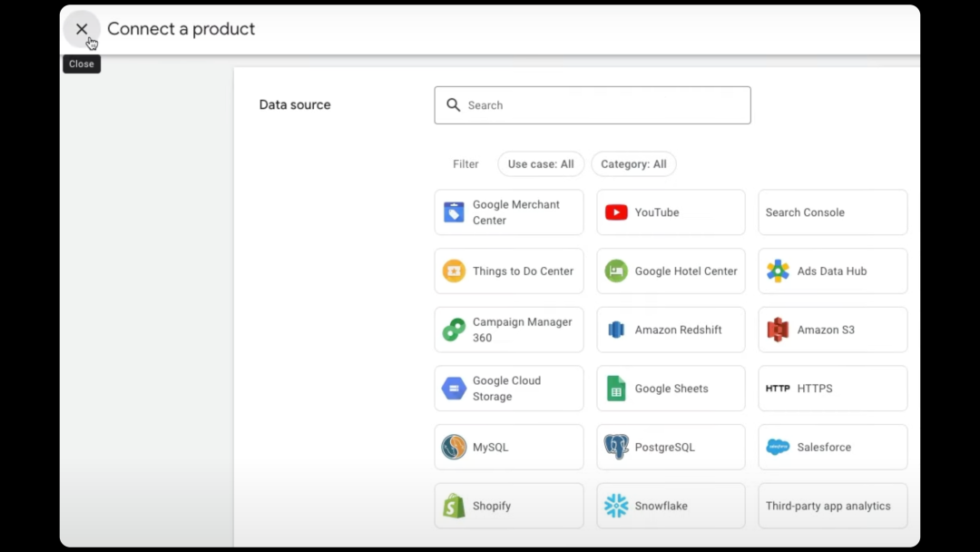980x552 pixels.
Task: Select the Campaign Manager 360 icon
Action: pos(454,330)
